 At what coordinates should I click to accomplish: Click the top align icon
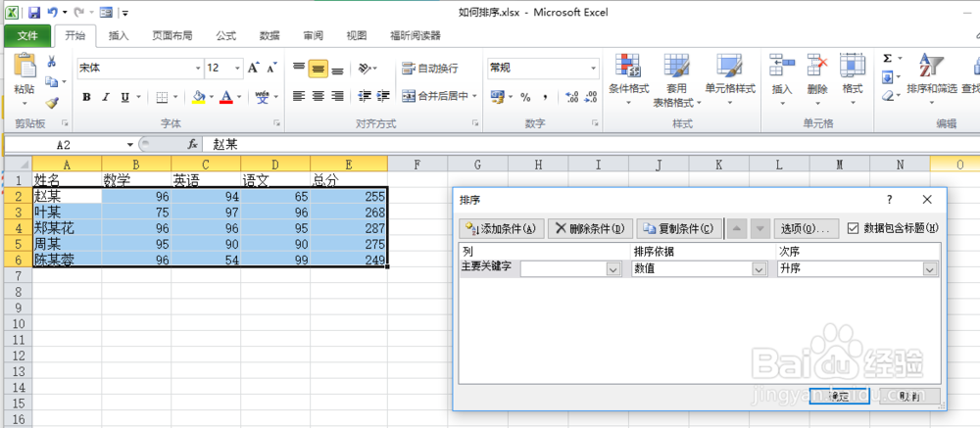point(299,68)
